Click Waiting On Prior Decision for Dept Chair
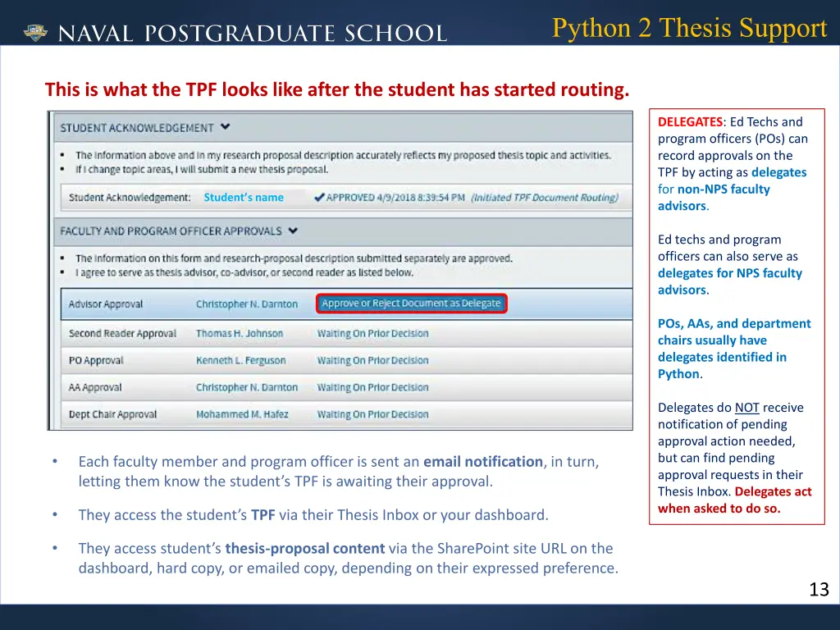The image size is (840, 630). pos(373,414)
